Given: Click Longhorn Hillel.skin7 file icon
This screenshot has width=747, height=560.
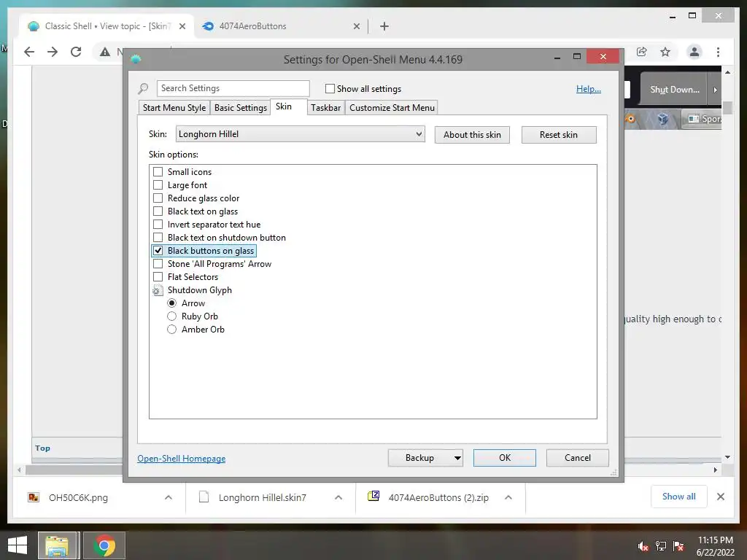Looking at the screenshot, I should click(204, 497).
